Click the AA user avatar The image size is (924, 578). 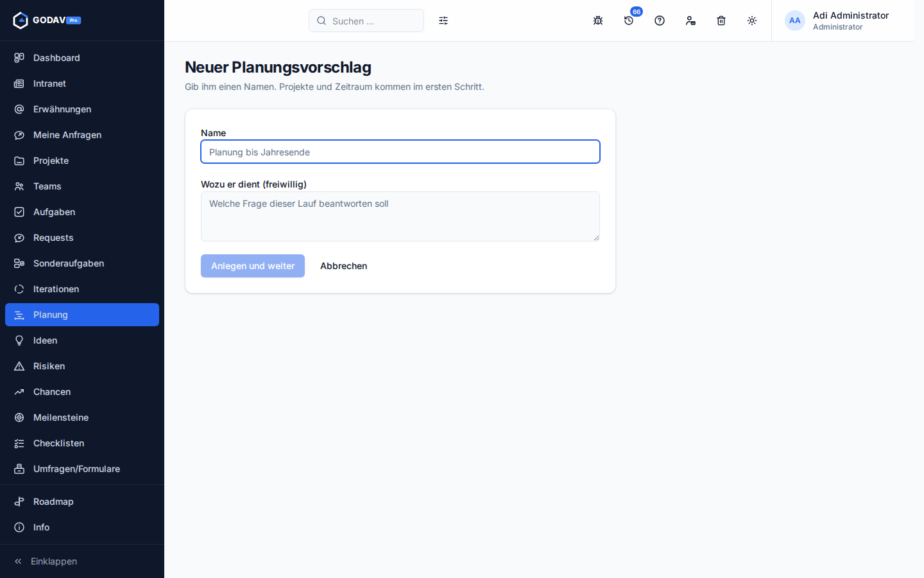(x=795, y=21)
